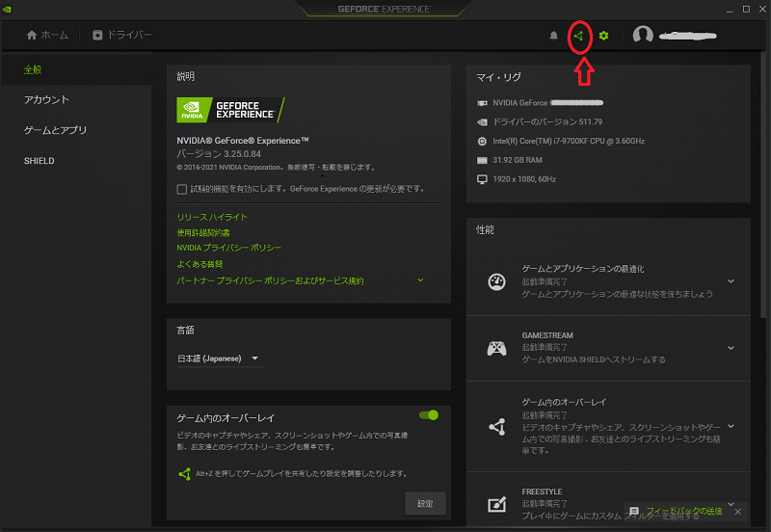Viewport: 771px width, 532px height.
Task: Click the 1920 x 1080, 60Hz text
Action: 524,179
